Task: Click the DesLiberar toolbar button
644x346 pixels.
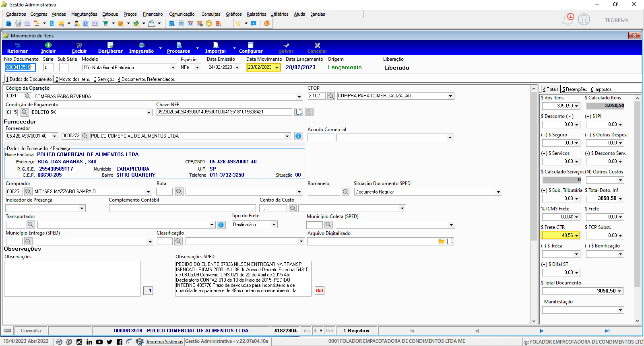Action: coord(110,48)
